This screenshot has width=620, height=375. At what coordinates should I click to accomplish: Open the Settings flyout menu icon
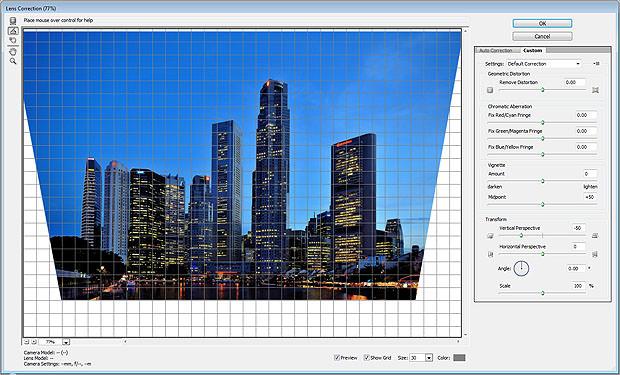pyautogui.click(x=596, y=64)
